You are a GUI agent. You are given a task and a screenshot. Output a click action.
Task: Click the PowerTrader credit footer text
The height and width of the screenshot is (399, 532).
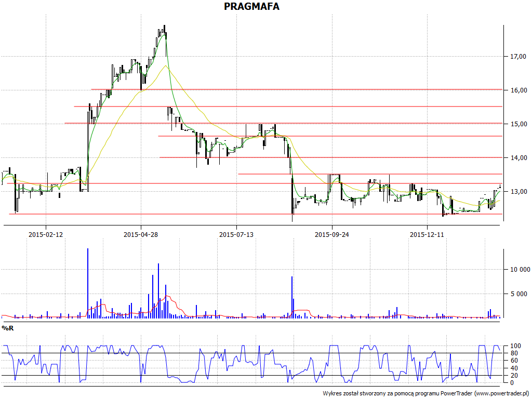click(425, 393)
